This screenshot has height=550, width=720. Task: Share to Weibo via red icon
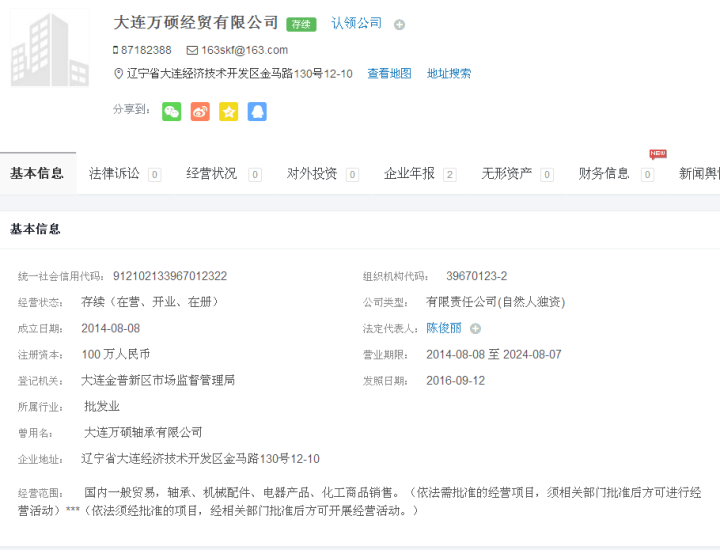200,112
